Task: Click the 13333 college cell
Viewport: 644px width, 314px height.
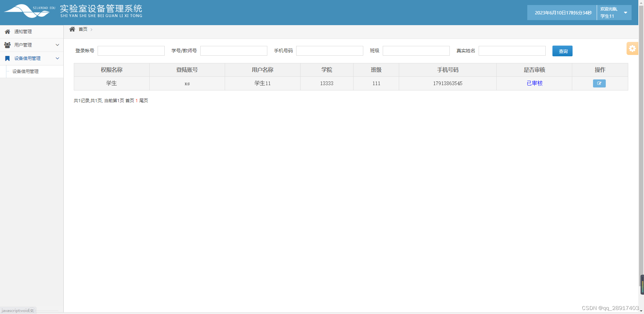Action: 327,83
